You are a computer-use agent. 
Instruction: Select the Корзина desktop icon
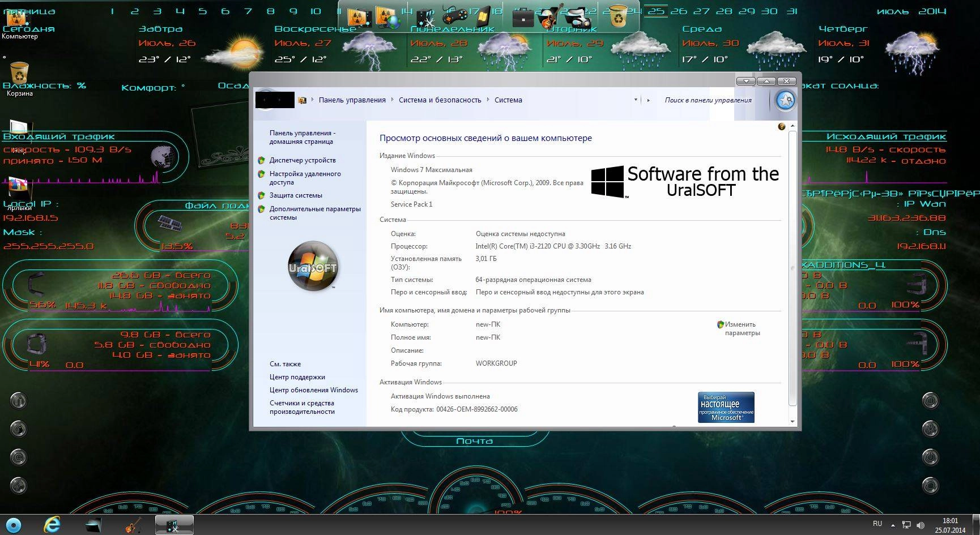[19, 79]
